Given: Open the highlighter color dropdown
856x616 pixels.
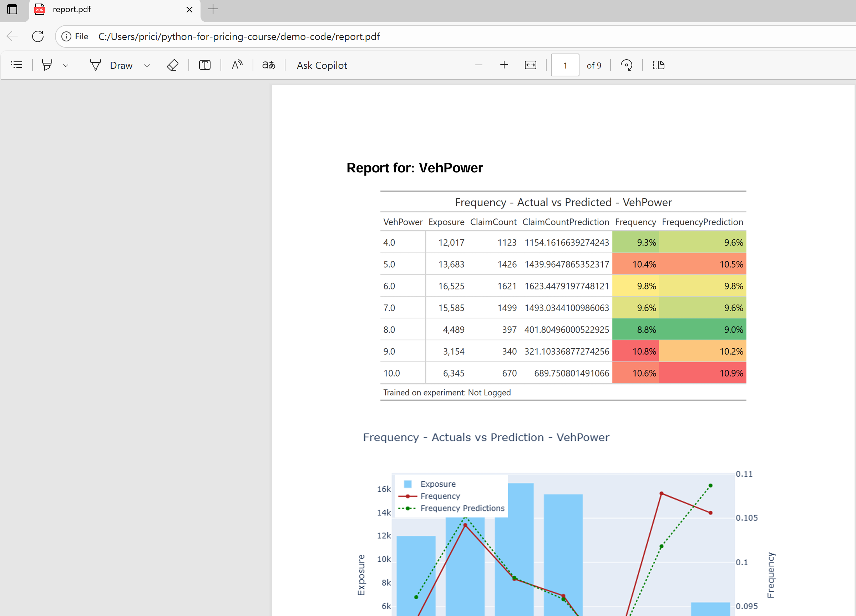Looking at the screenshot, I should (66, 65).
